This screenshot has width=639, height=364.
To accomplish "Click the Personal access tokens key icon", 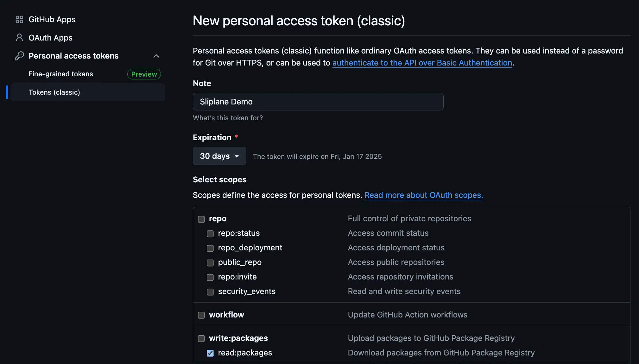I will (x=19, y=56).
